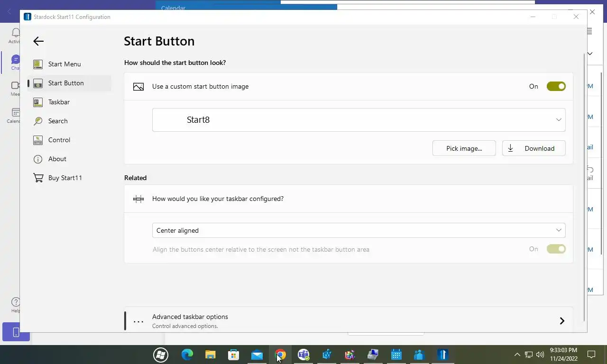Click the Windows start orb on taskbar
Image resolution: width=607 pixels, height=364 pixels.
tap(161, 355)
